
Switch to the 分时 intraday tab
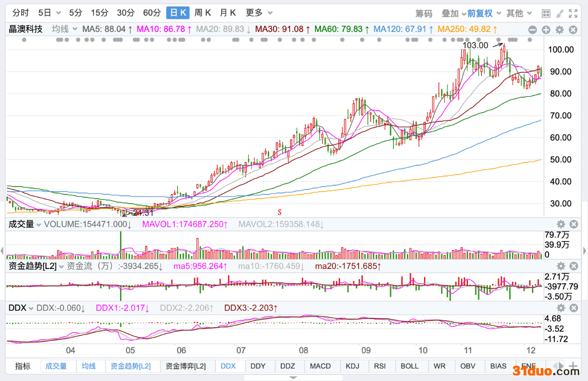tap(20, 13)
